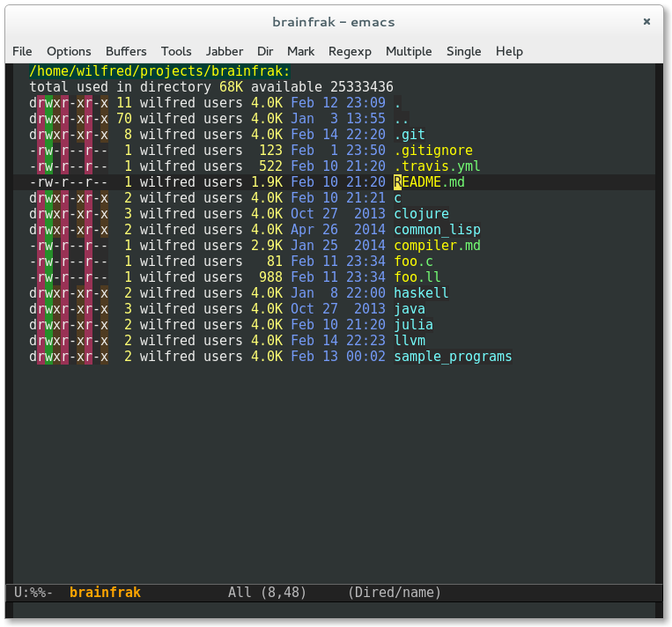
Task: Go to parent directory '..' entry
Action: [x=401, y=119]
